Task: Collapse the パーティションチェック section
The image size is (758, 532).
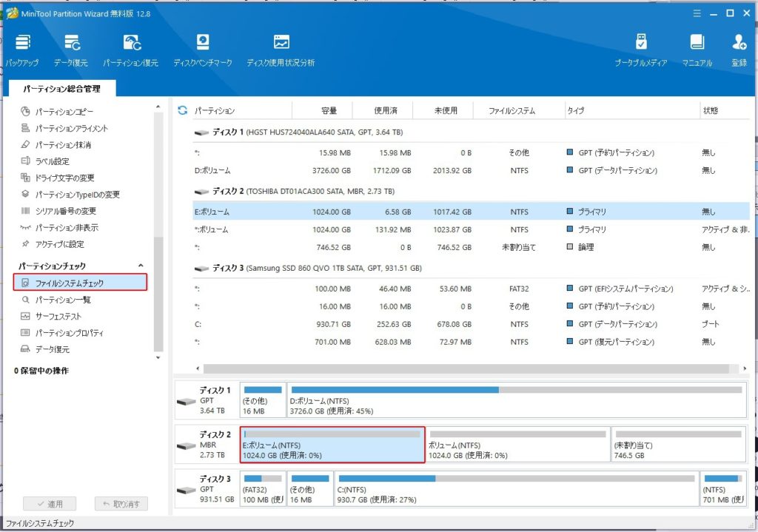Action: pyautogui.click(x=141, y=266)
